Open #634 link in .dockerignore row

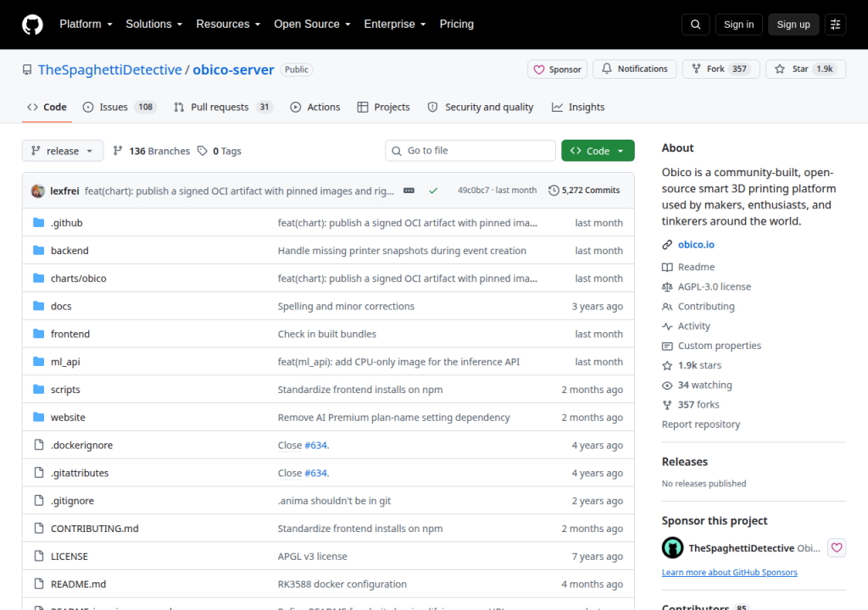[x=315, y=445]
